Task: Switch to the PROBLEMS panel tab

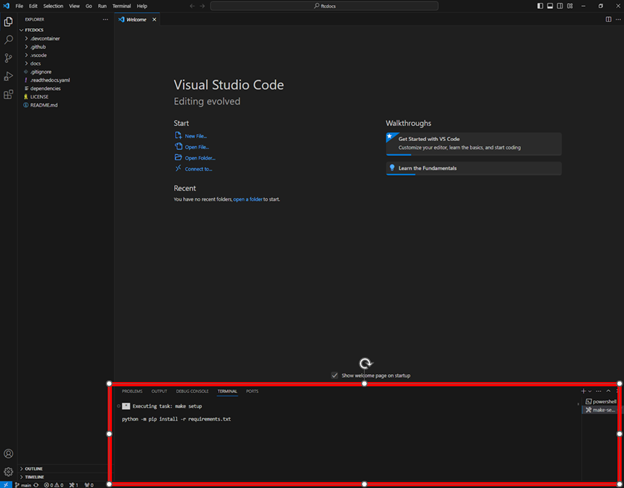Action: [132, 391]
